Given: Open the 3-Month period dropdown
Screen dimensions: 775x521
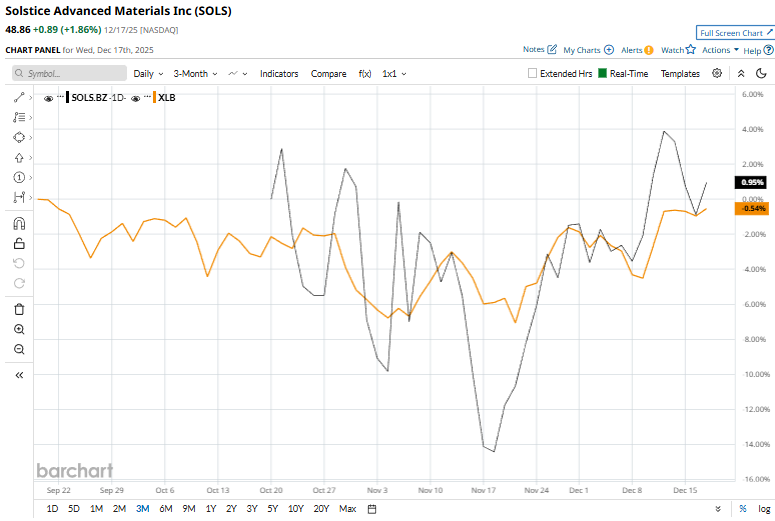Looking at the screenshot, I should coord(195,74).
